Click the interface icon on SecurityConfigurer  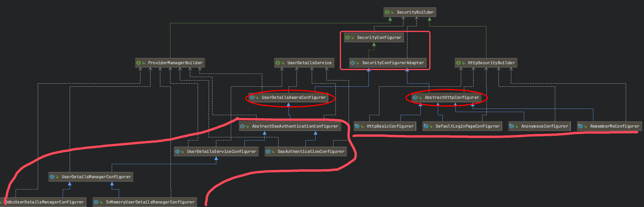347,38
